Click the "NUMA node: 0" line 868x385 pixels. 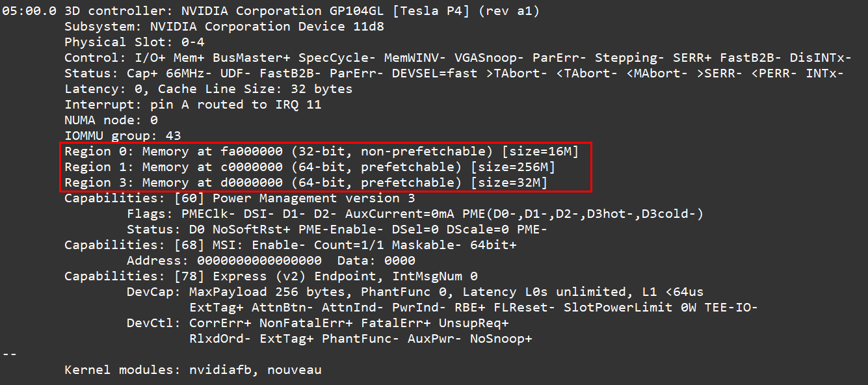coord(111,120)
